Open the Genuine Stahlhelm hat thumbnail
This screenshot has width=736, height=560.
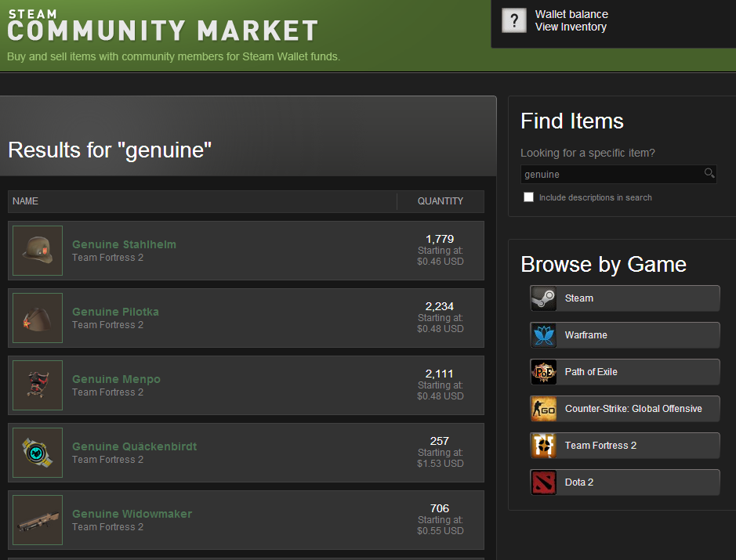[38, 251]
